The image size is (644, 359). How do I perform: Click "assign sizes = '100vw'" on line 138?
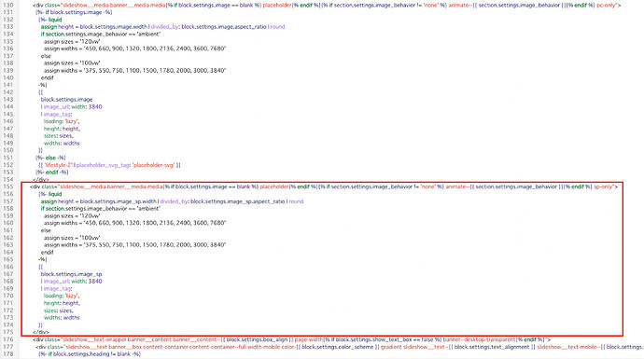72,63
